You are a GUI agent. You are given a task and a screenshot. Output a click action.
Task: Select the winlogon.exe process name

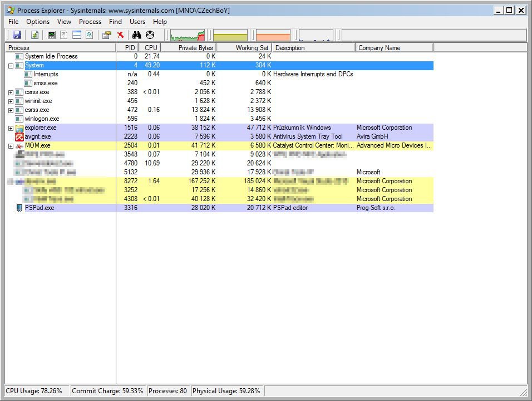42,119
